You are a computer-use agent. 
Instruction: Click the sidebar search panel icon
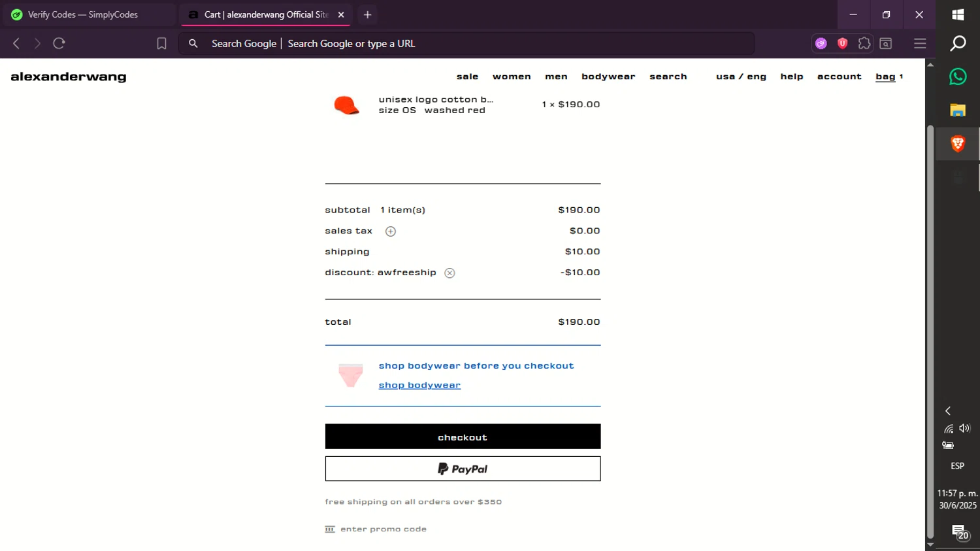point(886,44)
